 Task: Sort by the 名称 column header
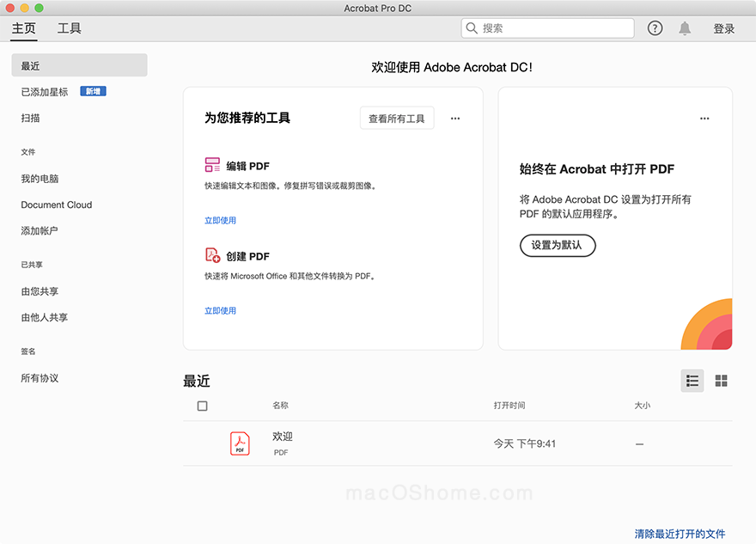[x=280, y=406]
